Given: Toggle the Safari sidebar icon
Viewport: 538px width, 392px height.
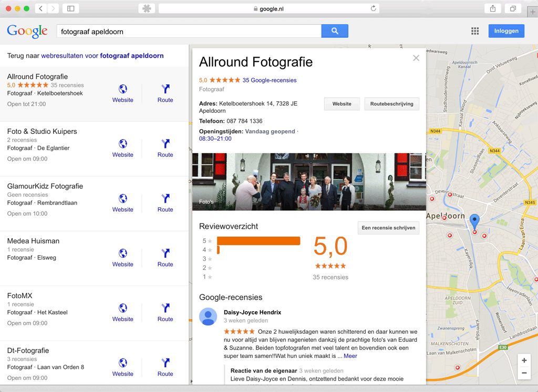Looking at the screenshot, I should tap(70, 8).
